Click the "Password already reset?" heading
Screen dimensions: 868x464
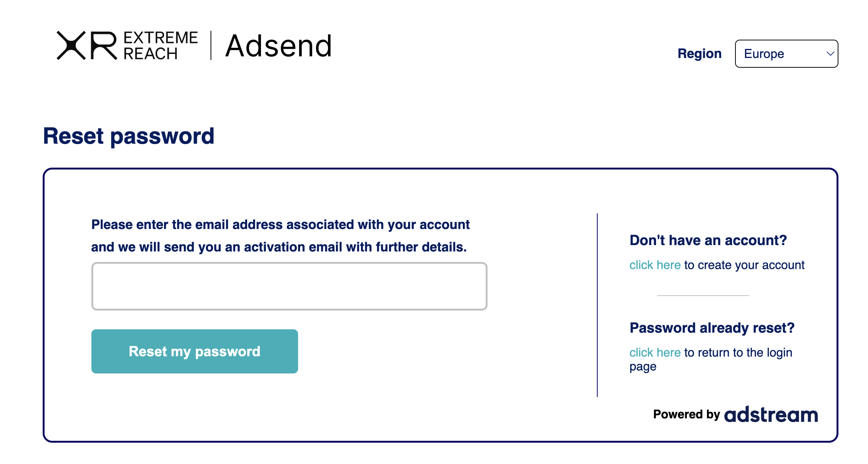(711, 328)
